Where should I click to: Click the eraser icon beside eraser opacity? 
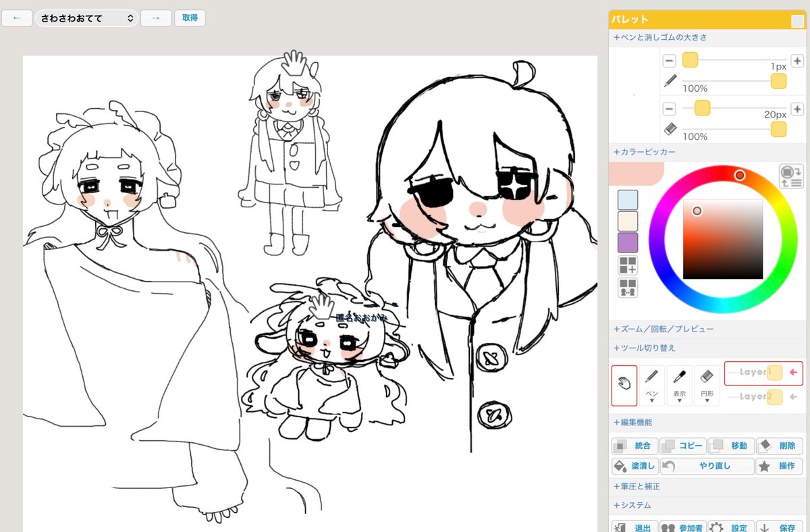point(670,128)
